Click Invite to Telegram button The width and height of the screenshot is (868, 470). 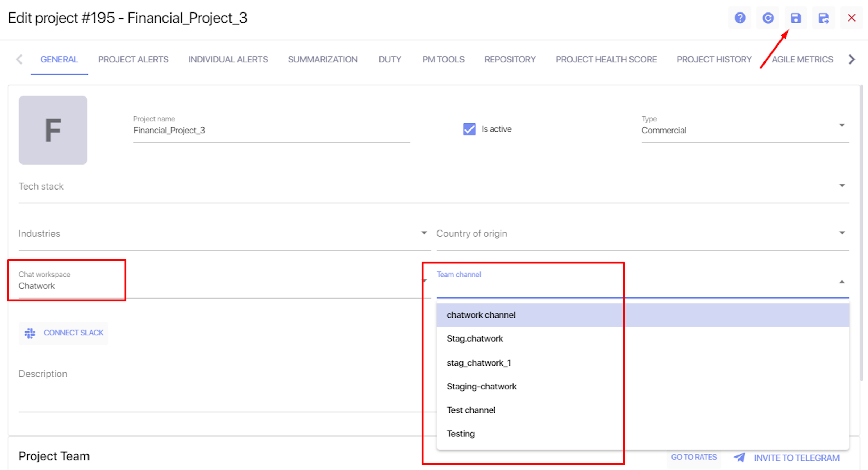[x=787, y=458]
